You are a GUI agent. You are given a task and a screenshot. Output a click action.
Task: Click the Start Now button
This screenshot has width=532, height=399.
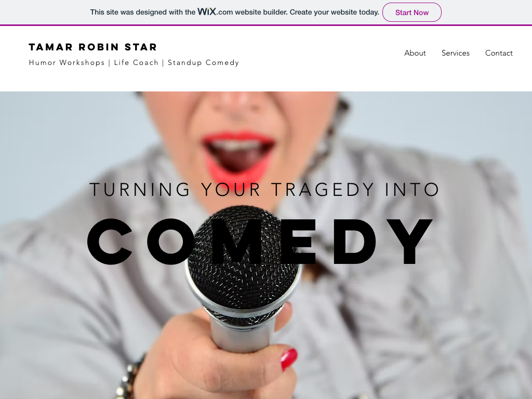[x=411, y=12]
